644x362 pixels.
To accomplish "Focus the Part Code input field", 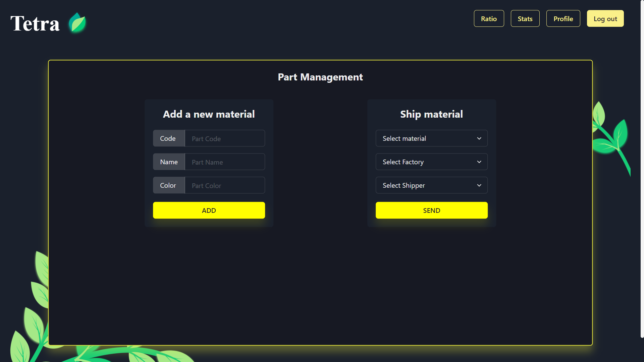I will [225, 138].
